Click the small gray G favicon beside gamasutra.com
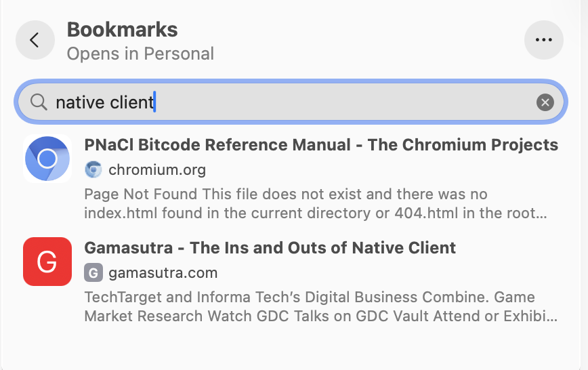588x370 pixels. (93, 273)
